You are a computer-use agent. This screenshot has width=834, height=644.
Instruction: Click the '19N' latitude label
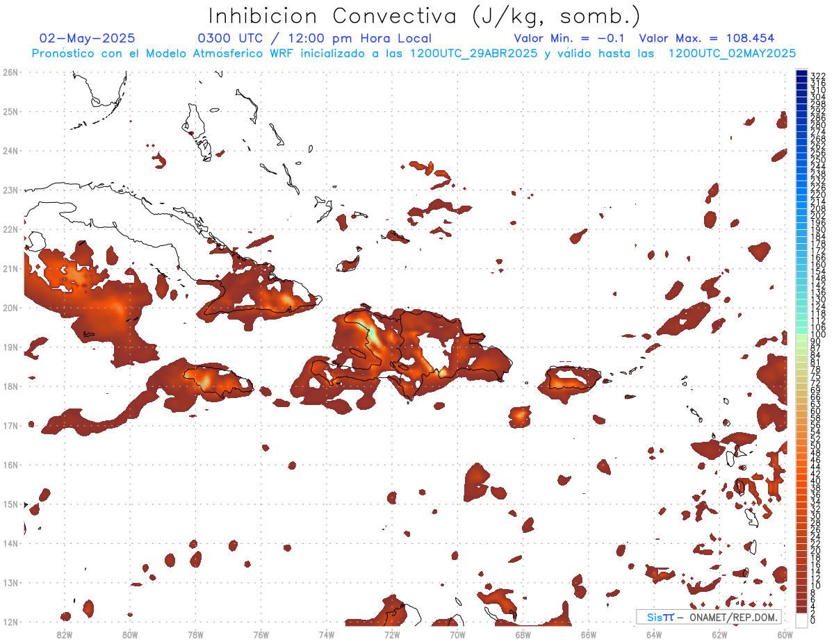click(10, 347)
